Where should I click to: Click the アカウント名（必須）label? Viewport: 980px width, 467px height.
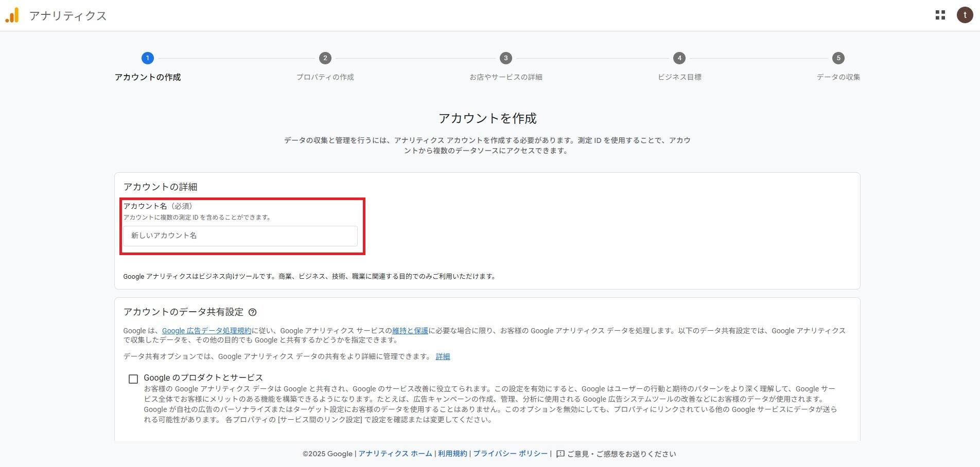(158, 206)
